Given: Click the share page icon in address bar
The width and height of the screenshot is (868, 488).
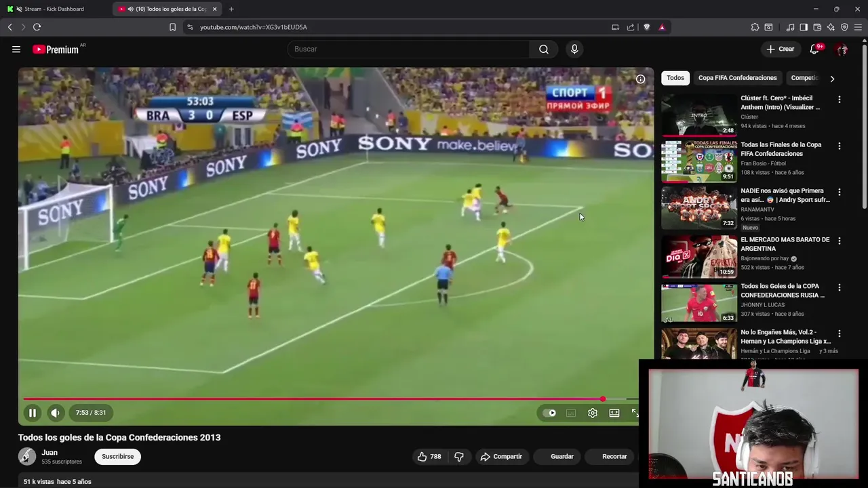Looking at the screenshot, I should pos(631,27).
